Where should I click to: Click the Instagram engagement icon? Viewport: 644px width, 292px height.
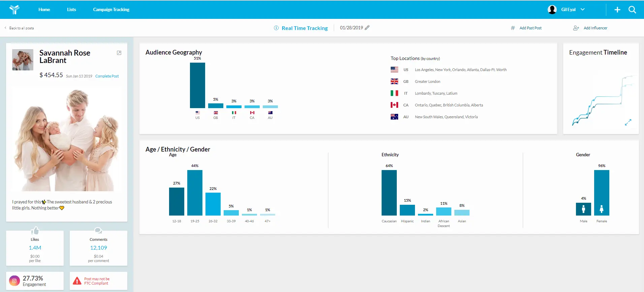[14, 281]
